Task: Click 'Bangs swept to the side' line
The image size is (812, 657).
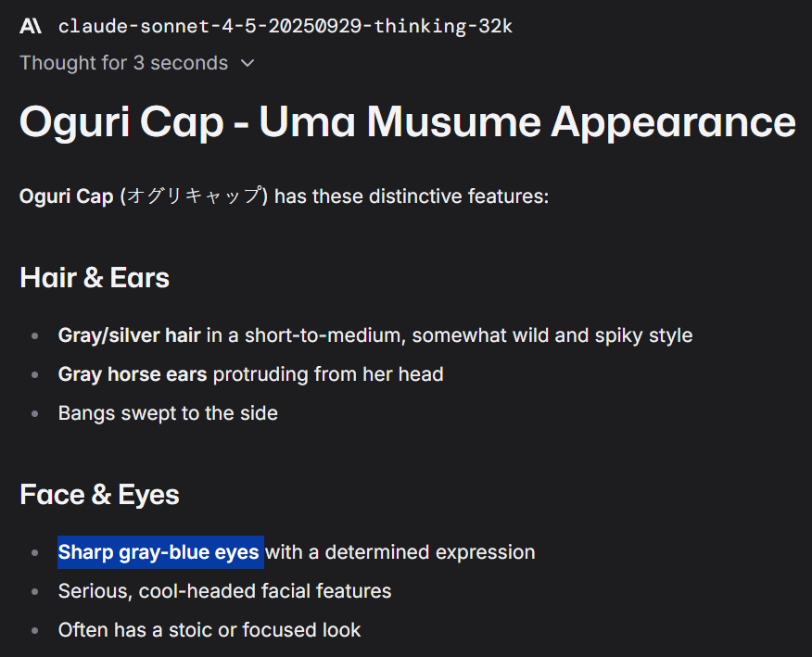Action: (x=168, y=413)
